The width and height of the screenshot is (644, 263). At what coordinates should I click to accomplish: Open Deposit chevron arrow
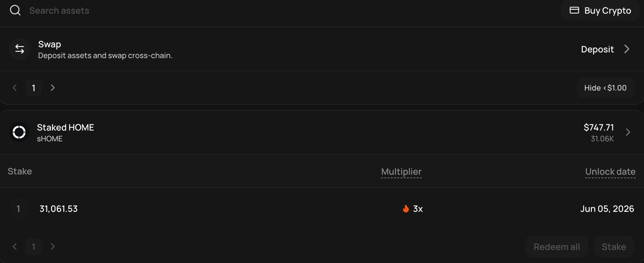point(627,49)
